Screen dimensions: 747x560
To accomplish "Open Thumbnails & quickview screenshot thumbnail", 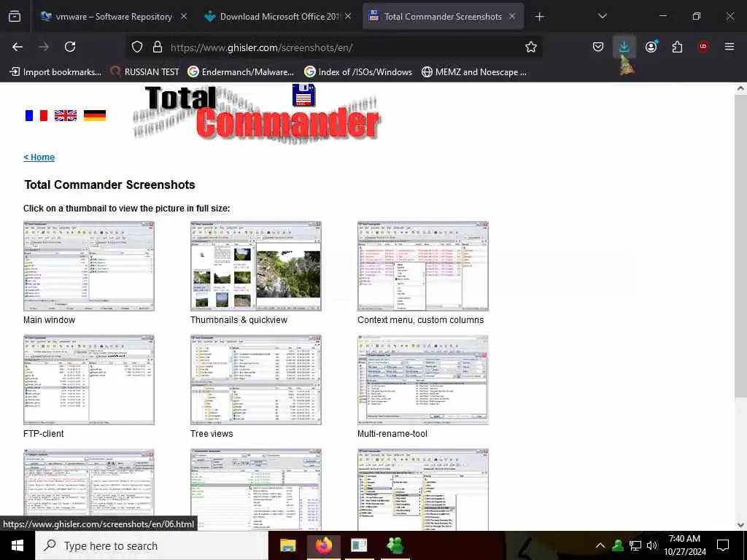I will click(x=256, y=266).
